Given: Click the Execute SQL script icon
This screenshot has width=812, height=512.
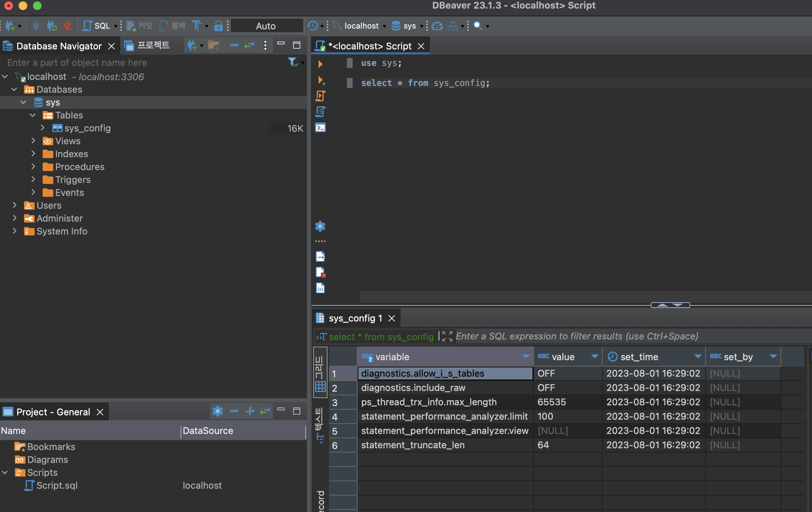Looking at the screenshot, I should click(x=320, y=96).
